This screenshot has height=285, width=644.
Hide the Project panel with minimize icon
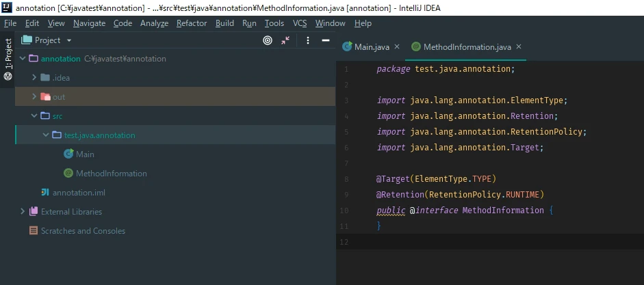click(326, 40)
